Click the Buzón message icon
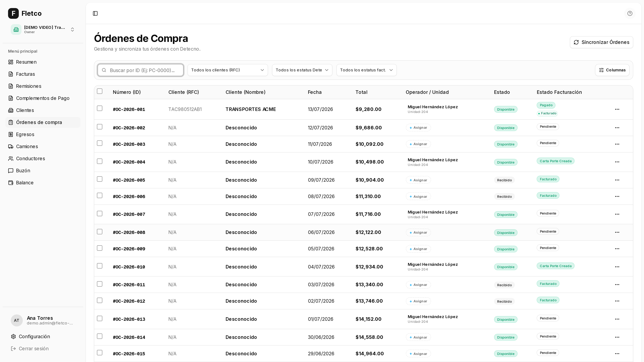 click(x=11, y=171)
